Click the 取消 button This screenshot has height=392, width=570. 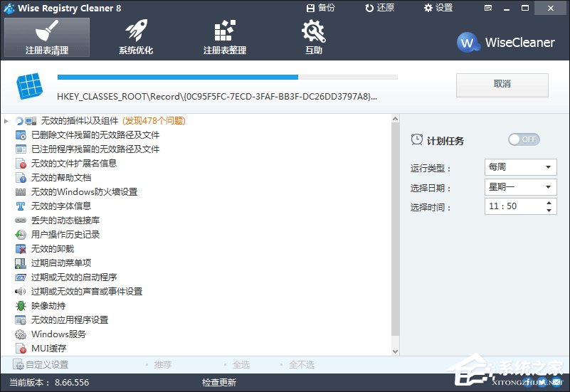pos(502,85)
